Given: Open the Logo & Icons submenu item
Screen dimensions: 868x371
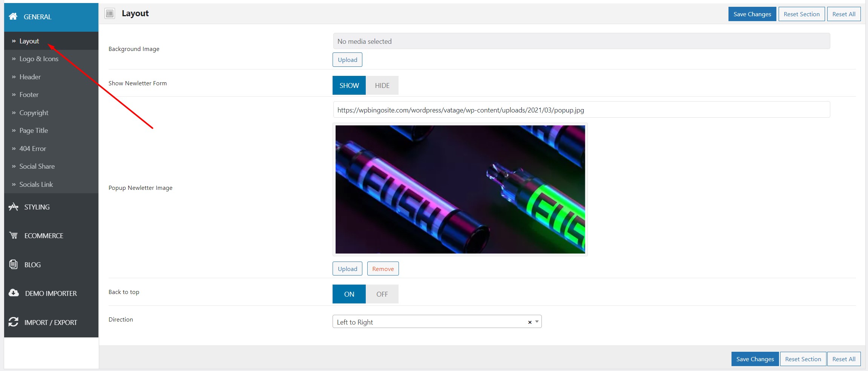Looking at the screenshot, I should [x=51, y=59].
